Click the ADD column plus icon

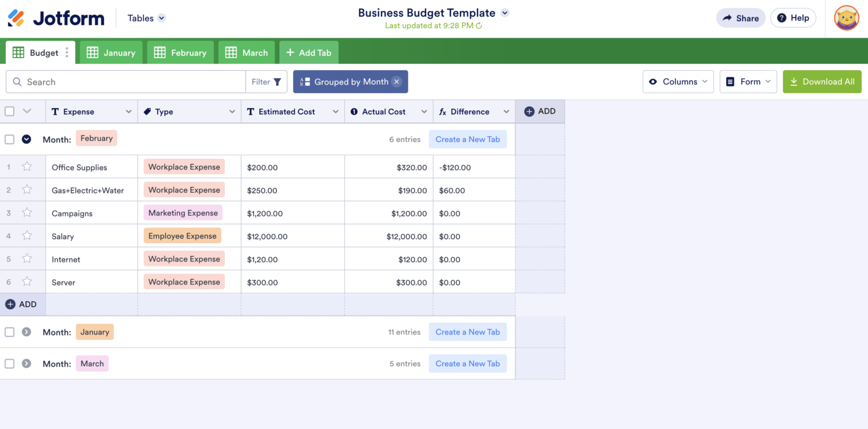[x=530, y=111]
